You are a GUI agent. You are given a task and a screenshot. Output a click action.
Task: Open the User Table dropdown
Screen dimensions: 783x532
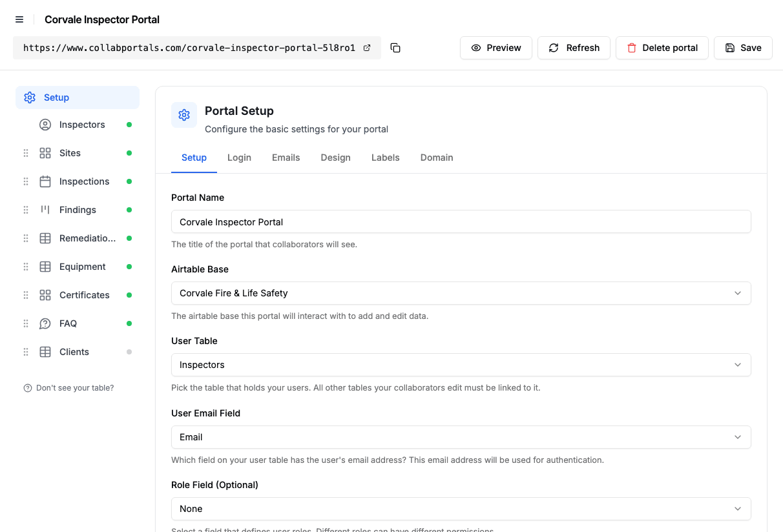pos(461,365)
